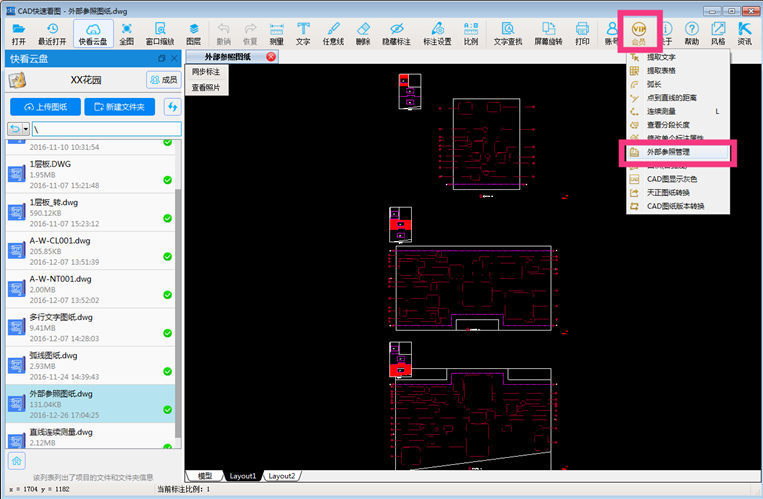
Task: Open the VIP 会员 member menu
Action: pyautogui.click(x=639, y=34)
